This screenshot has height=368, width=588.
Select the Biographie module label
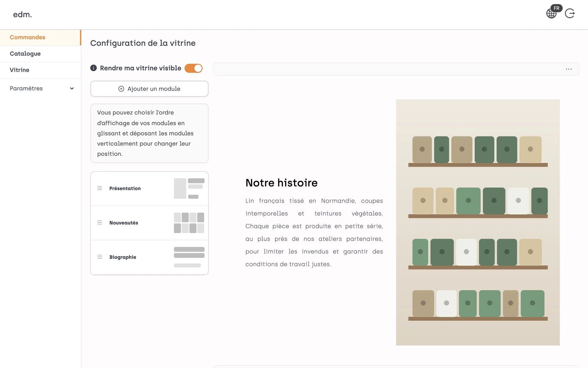123,257
